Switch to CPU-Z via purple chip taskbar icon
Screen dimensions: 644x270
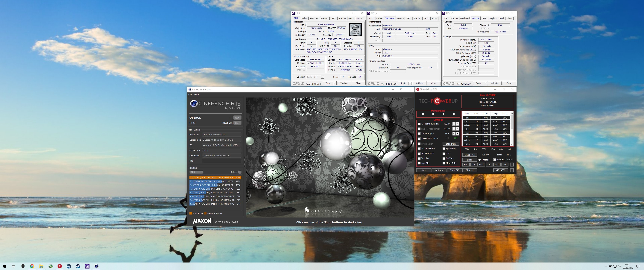(87, 266)
